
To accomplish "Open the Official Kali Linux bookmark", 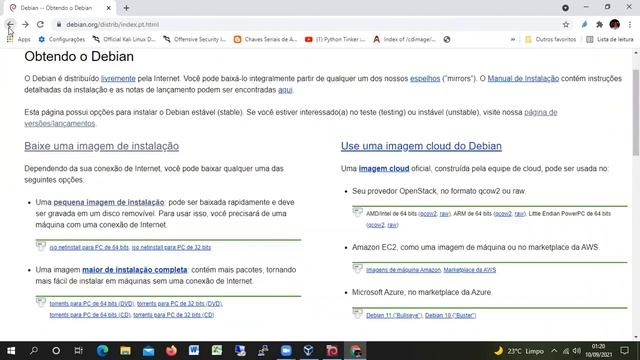I will [124, 40].
